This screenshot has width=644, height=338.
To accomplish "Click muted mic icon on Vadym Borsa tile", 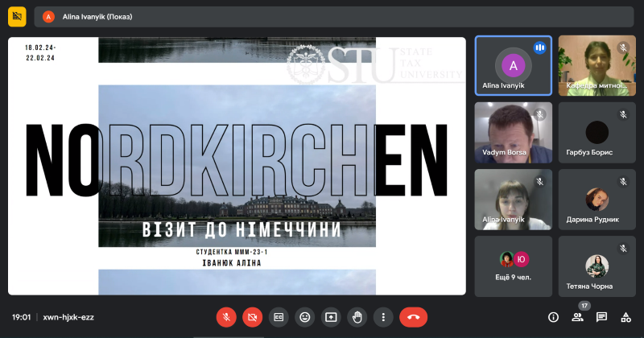I will pos(539,114).
